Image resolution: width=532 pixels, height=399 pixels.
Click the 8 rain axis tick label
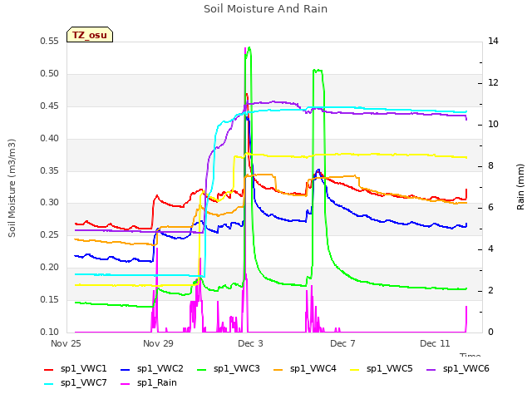tap(490, 166)
